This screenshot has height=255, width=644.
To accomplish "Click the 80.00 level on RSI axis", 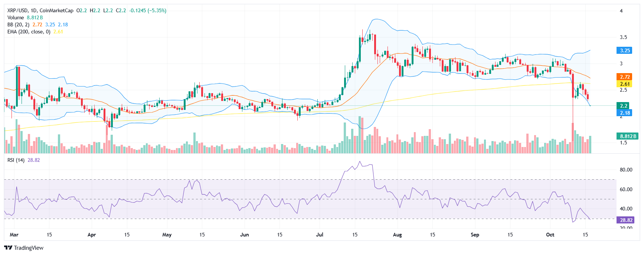I will 626,170.
